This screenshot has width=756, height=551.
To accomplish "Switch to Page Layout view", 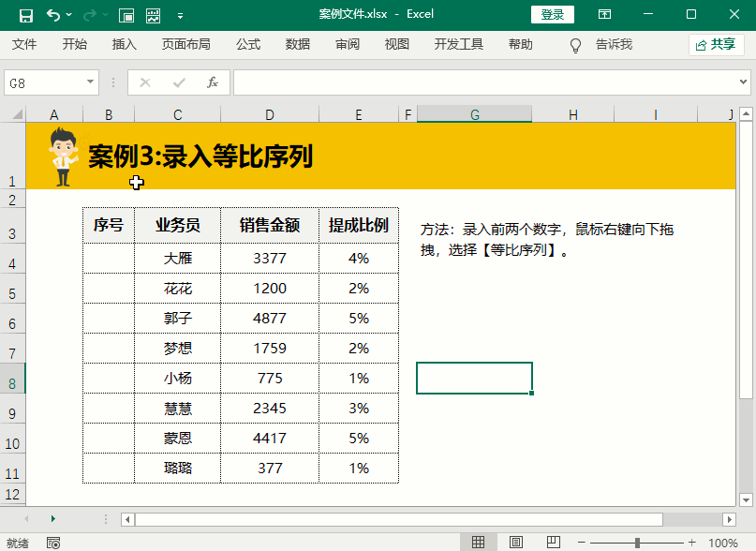I will point(515,543).
